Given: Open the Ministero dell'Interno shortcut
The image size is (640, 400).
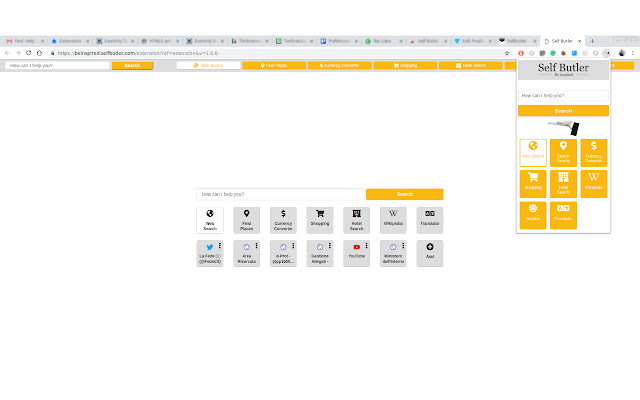Looking at the screenshot, I should [393, 254].
